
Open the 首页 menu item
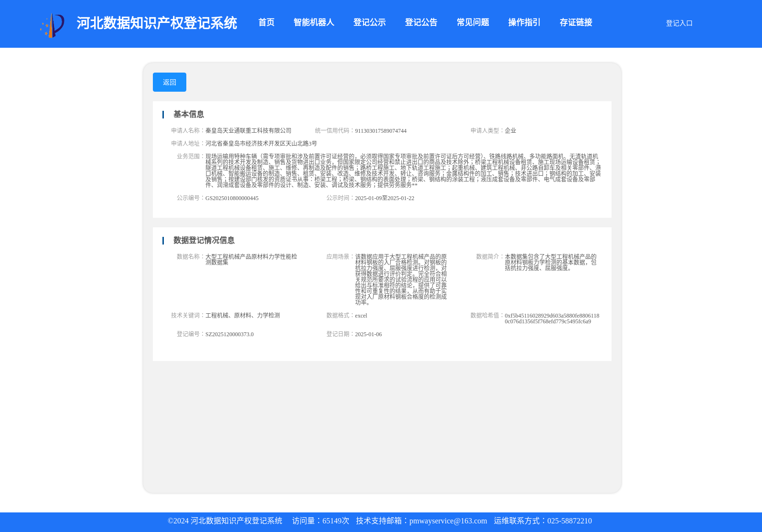pyautogui.click(x=266, y=22)
